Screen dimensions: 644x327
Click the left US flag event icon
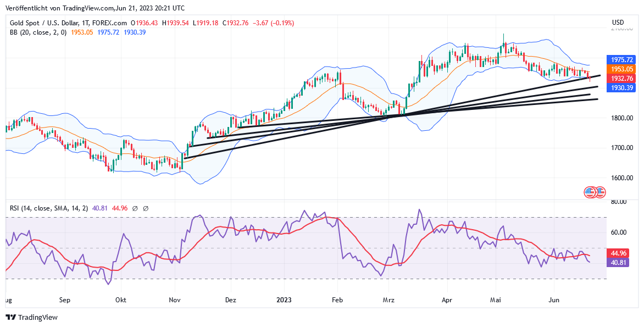(590, 192)
